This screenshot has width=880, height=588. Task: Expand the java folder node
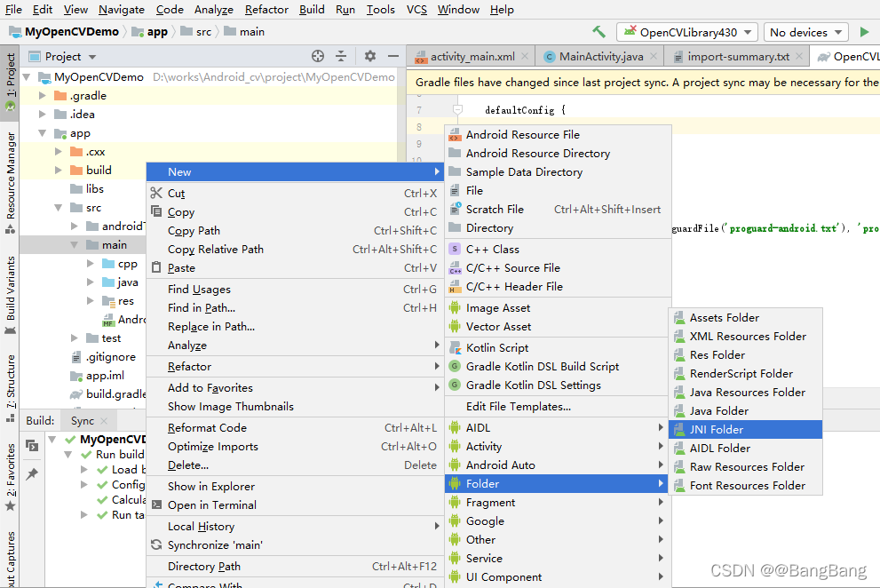(91, 282)
